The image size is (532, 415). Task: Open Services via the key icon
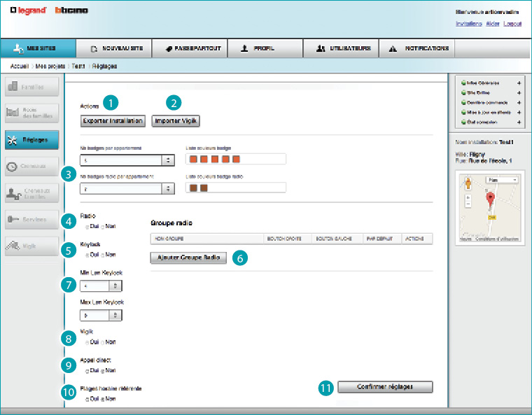(x=13, y=220)
